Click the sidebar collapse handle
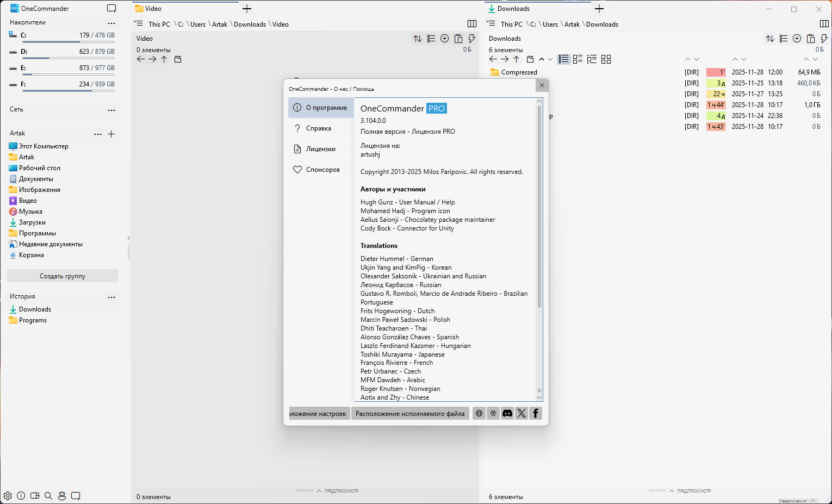This screenshot has width=832, height=504. click(129, 247)
